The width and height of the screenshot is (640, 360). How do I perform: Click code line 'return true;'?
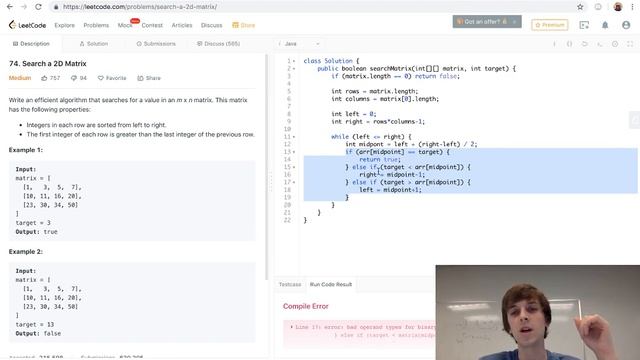point(380,160)
